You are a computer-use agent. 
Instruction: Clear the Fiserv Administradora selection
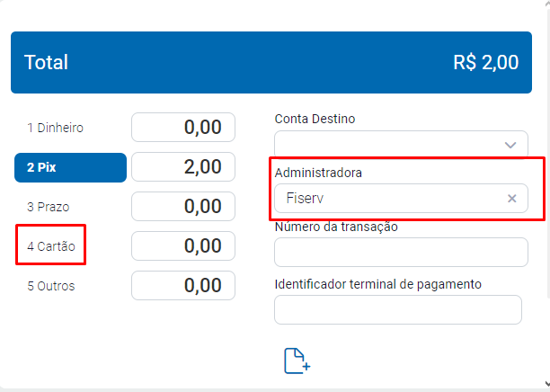(512, 199)
